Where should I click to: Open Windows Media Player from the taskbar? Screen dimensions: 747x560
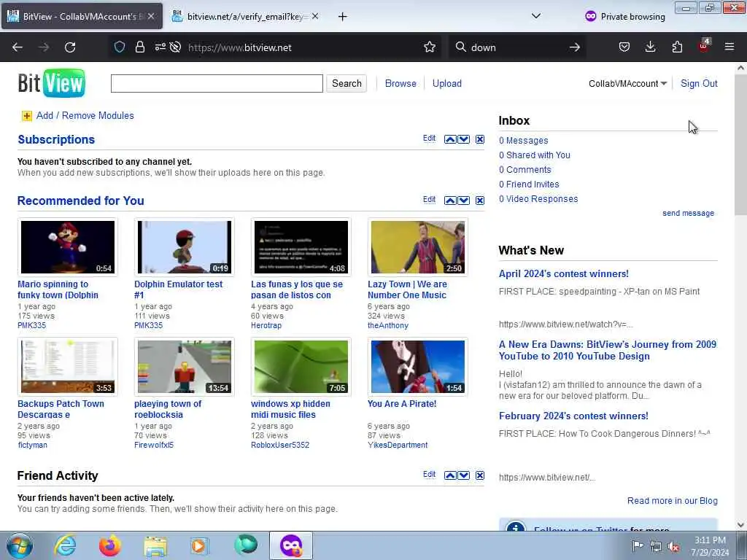click(x=199, y=545)
